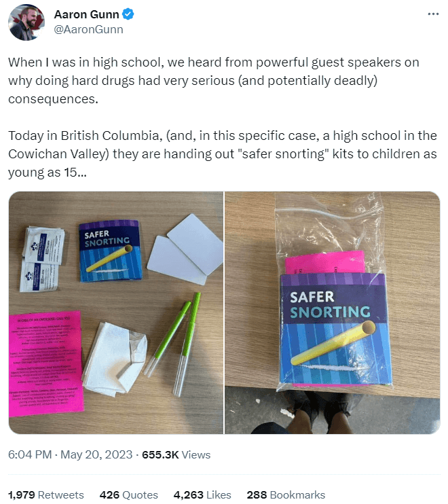Screen dimensions: 448x504
Task: Open the @AaronGunn handle link
Action: click(x=88, y=30)
